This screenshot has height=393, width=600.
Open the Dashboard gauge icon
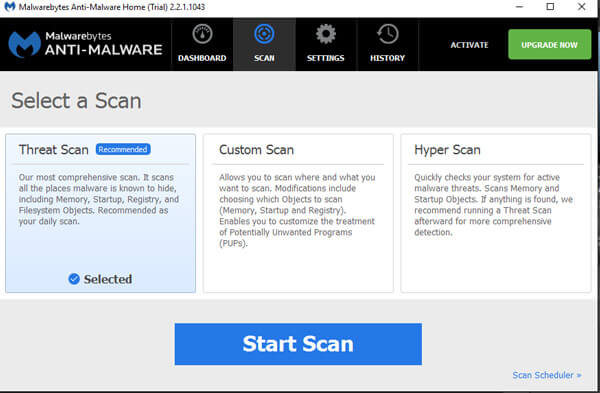pyautogui.click(x=202, y=34)
